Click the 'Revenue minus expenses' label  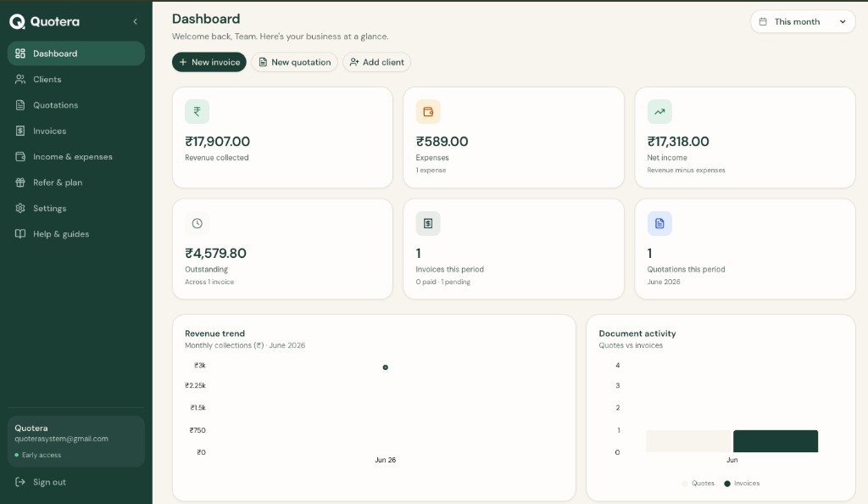686,170
